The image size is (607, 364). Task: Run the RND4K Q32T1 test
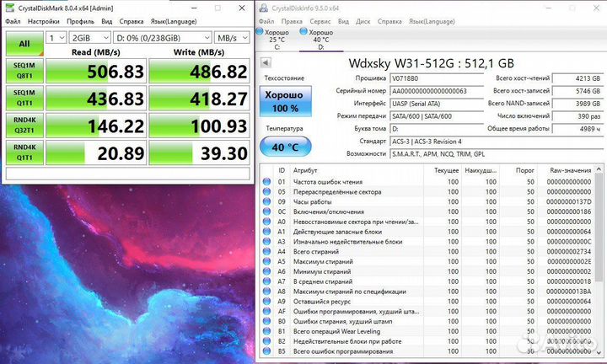[24, 126]
